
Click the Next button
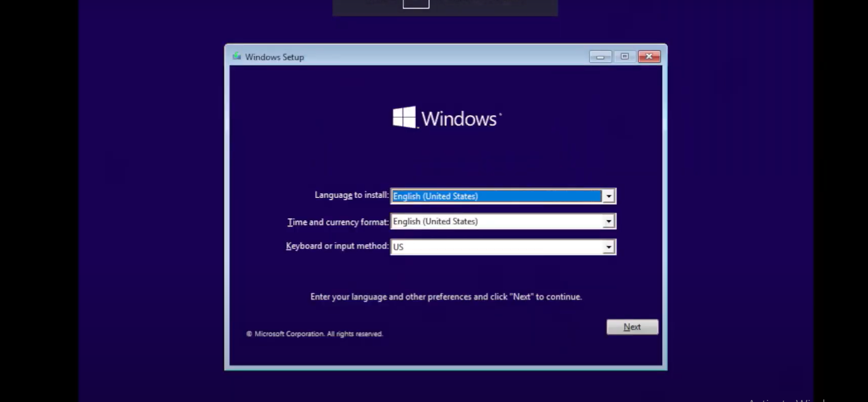point(632,327)
